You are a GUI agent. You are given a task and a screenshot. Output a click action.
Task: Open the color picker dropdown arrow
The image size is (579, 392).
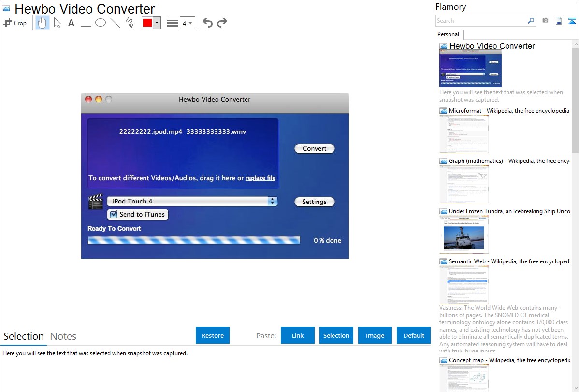157,23
